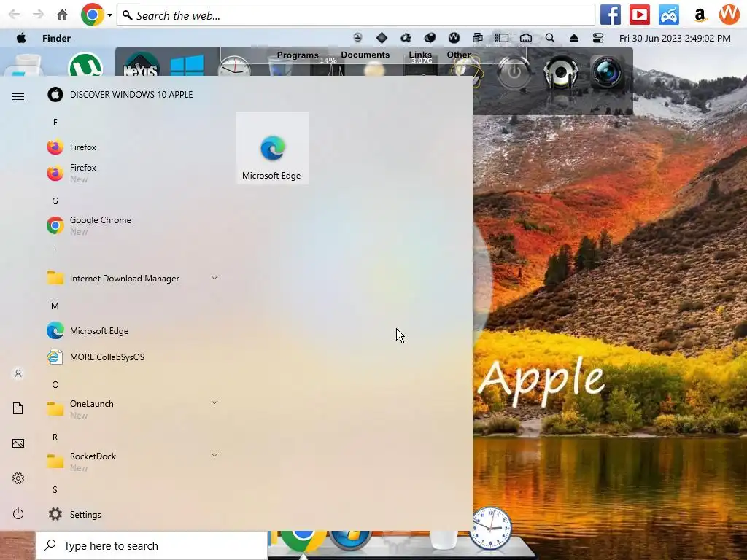Screen dimensions: 747x560
Task: Open the camera lens dock icon
Action: 607,72
